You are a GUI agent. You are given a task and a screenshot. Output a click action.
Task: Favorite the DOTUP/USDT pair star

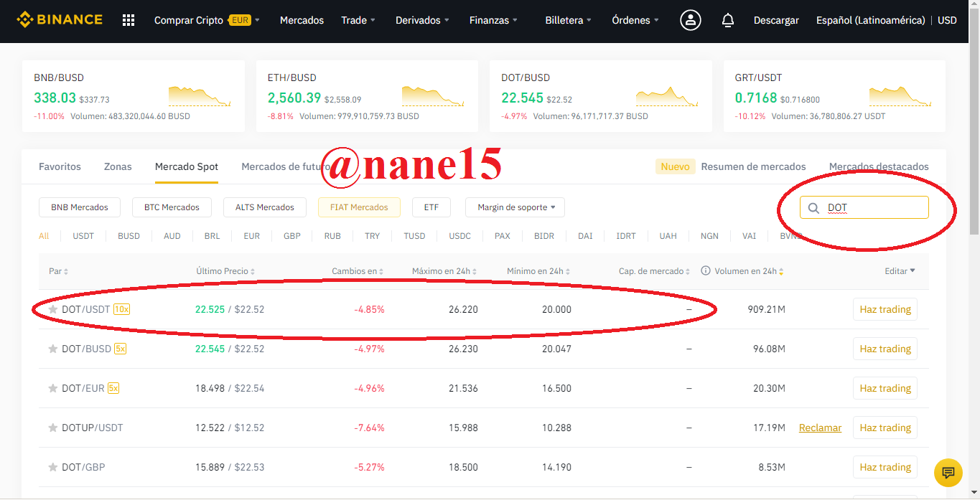[x=52, y=428]
